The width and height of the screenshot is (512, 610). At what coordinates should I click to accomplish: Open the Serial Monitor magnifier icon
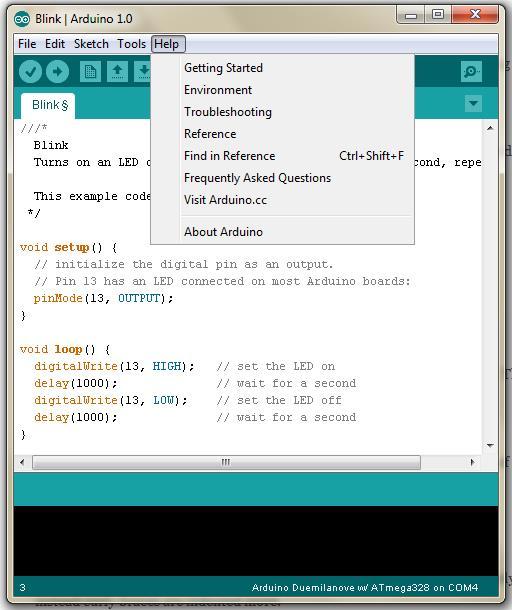click(x=471, y=72)
